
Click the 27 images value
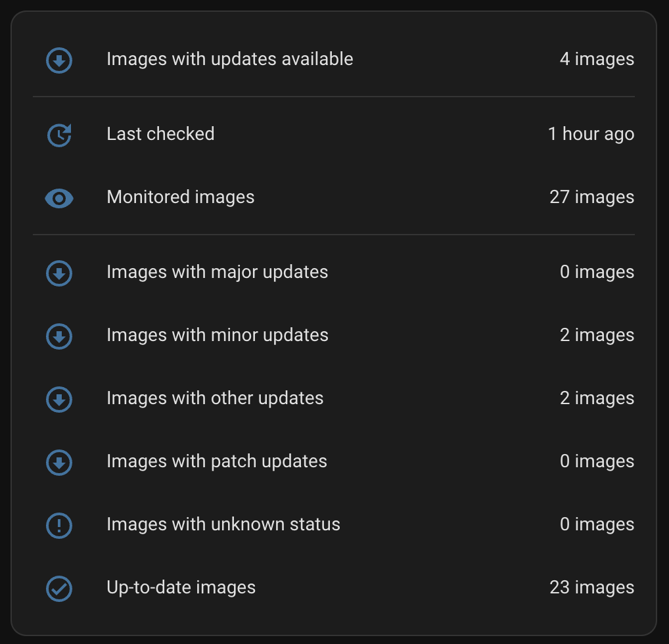[591, 197]
